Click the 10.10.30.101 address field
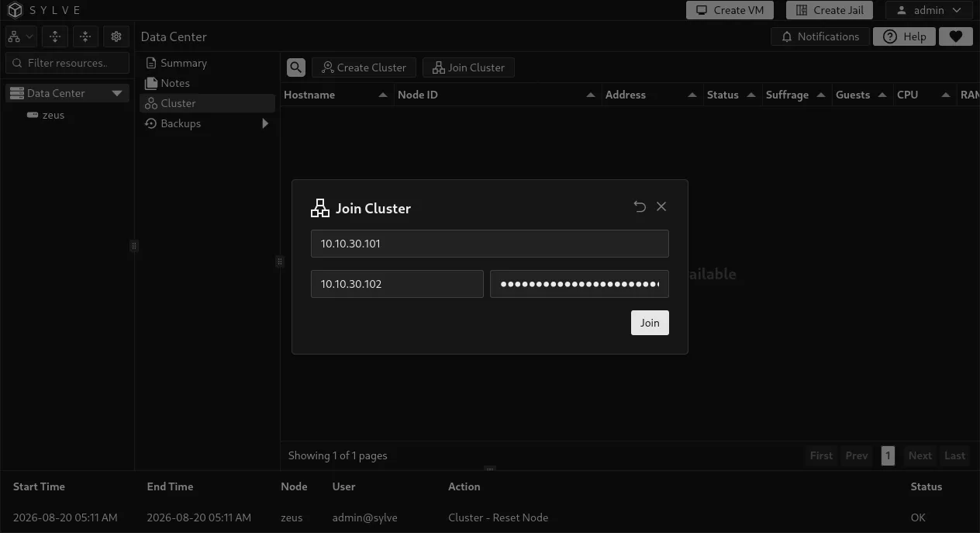The height and width of the screenshot is (533, 980). [490, 244]
